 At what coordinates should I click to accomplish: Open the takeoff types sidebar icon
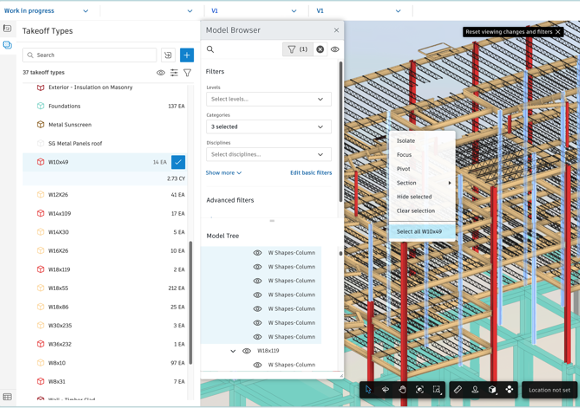coord(7,45)
